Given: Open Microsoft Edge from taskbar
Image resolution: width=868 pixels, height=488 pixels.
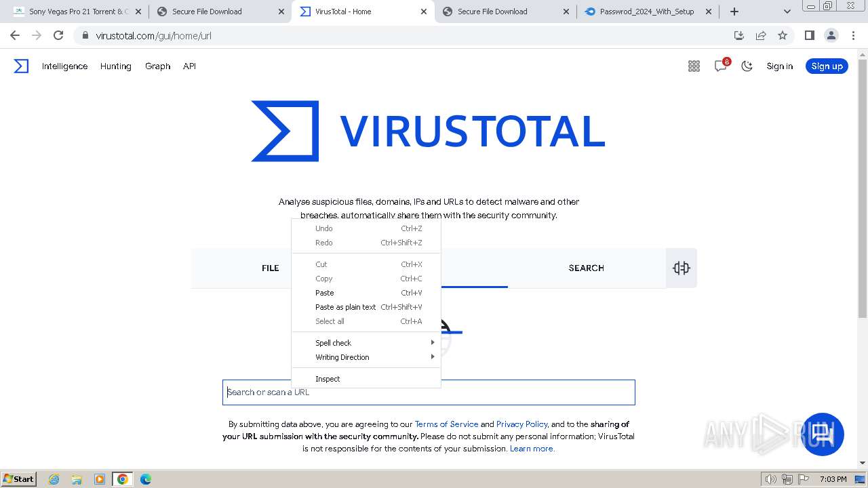Looking at the screenshot, I should tap(146, 479).
